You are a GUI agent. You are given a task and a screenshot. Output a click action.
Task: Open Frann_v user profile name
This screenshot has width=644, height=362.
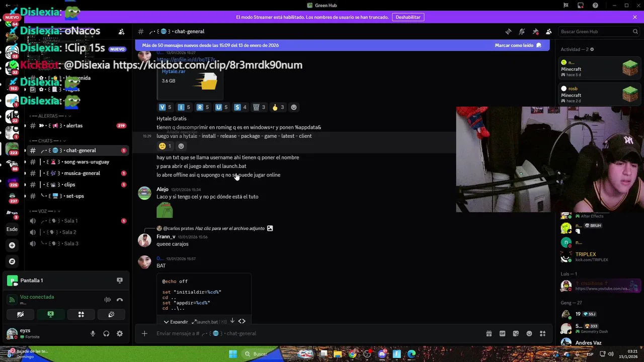(x=166, y=236)
